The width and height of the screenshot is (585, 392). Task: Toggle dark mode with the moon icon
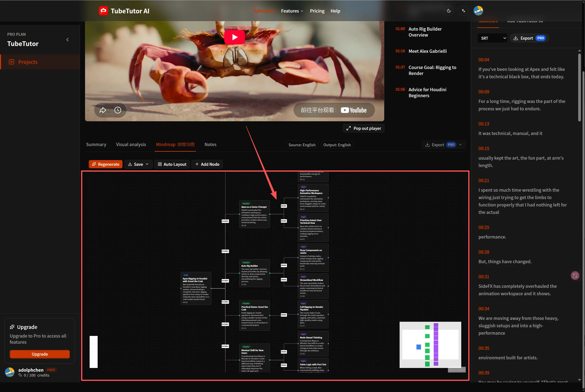tap(449, 11)
